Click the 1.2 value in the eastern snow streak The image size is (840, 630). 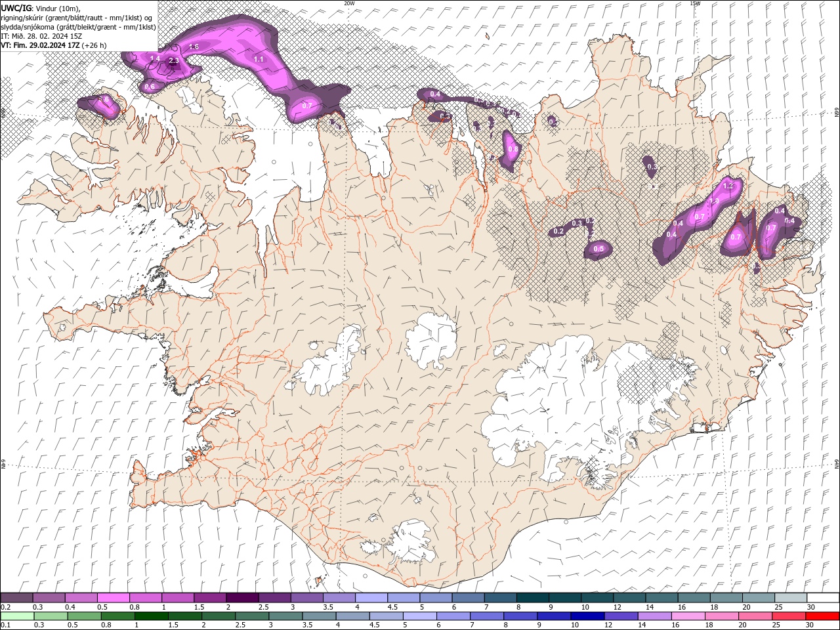tap(727, 186)
